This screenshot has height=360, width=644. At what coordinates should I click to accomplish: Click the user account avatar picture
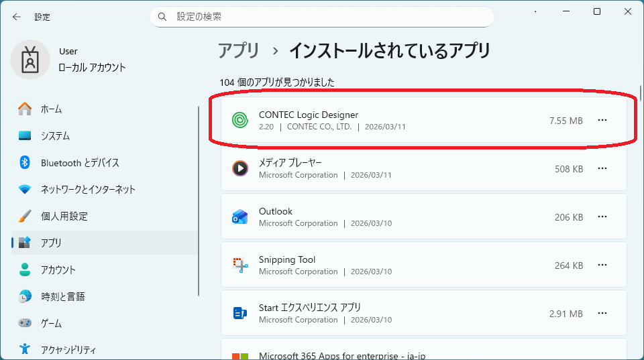point(30,60)
